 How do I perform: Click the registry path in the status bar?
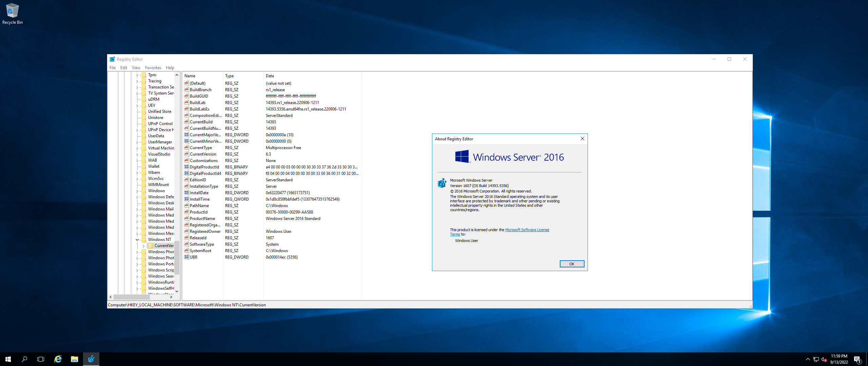pos(187,305)
